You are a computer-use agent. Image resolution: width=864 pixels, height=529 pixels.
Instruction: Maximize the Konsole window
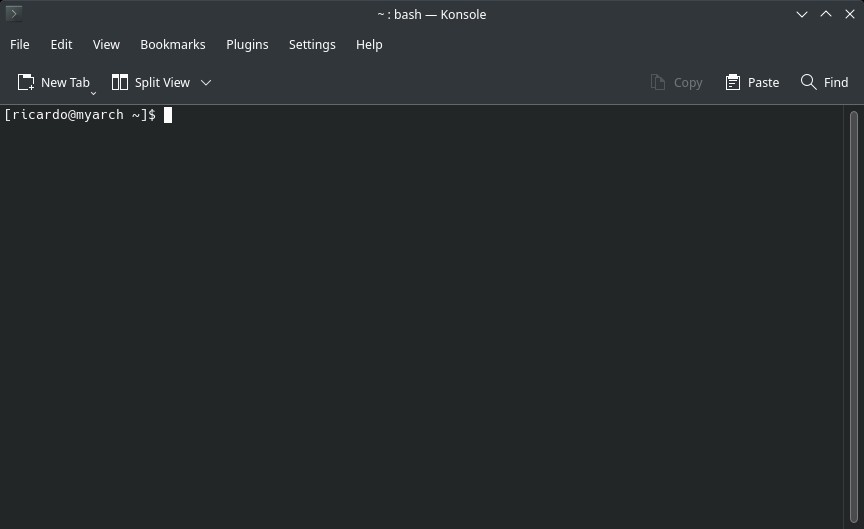coord(825,14)
